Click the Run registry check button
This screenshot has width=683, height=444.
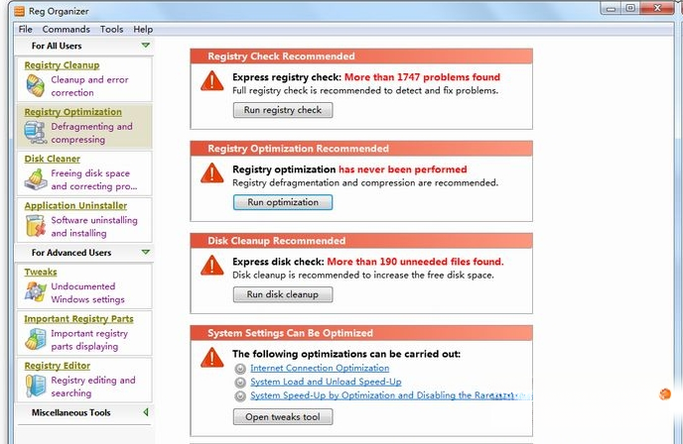click(283, 110)
